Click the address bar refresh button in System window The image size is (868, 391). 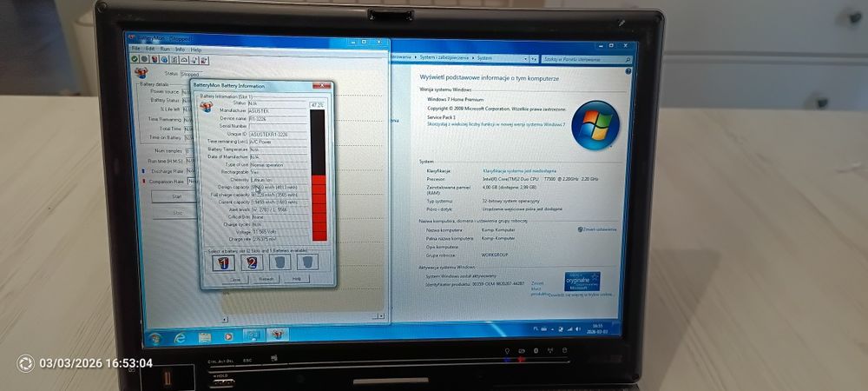click(534, 58)
